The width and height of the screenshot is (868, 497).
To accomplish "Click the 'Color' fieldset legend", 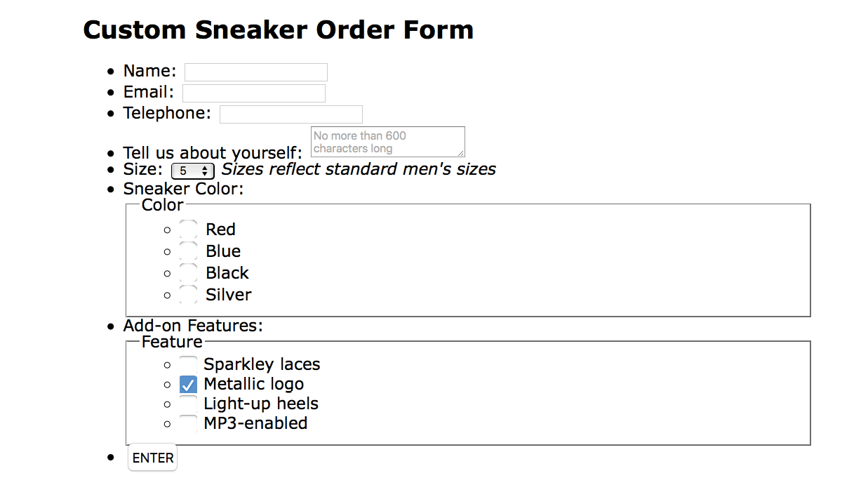I will (x=162, y=205).
